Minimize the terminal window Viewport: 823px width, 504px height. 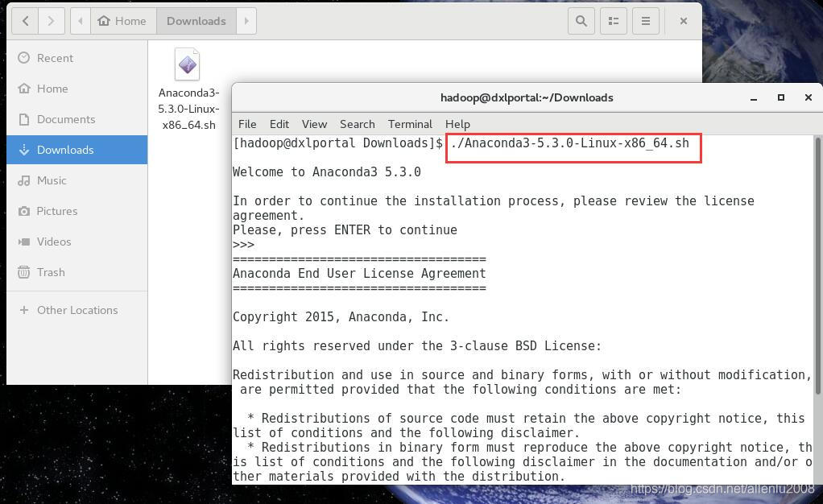[754, 98]
